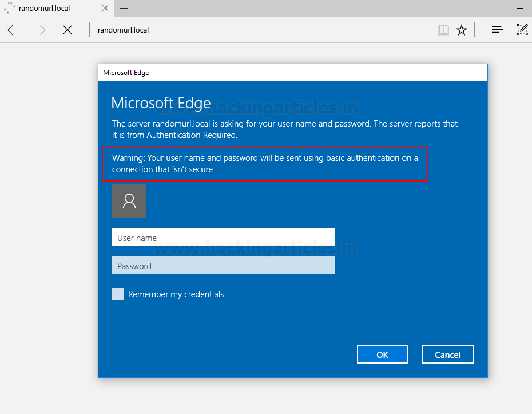Confirm credentials with OK button
532x414 pixels.
coord(382,354)
